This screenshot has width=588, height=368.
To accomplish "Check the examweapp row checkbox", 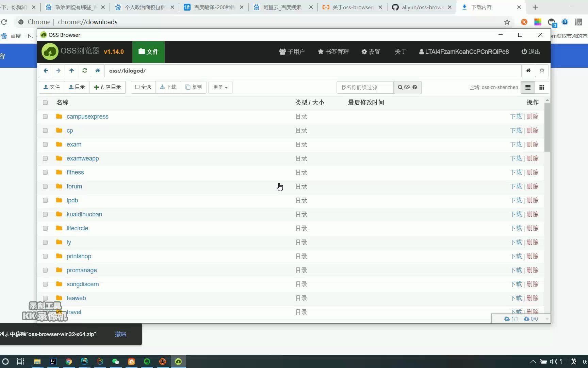I will coord(45,158).
